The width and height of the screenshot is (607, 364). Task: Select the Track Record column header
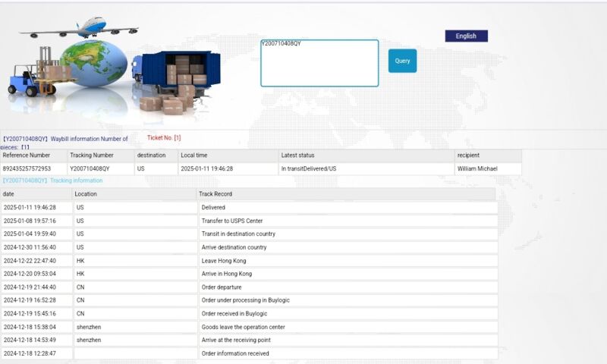click(346, 194)
